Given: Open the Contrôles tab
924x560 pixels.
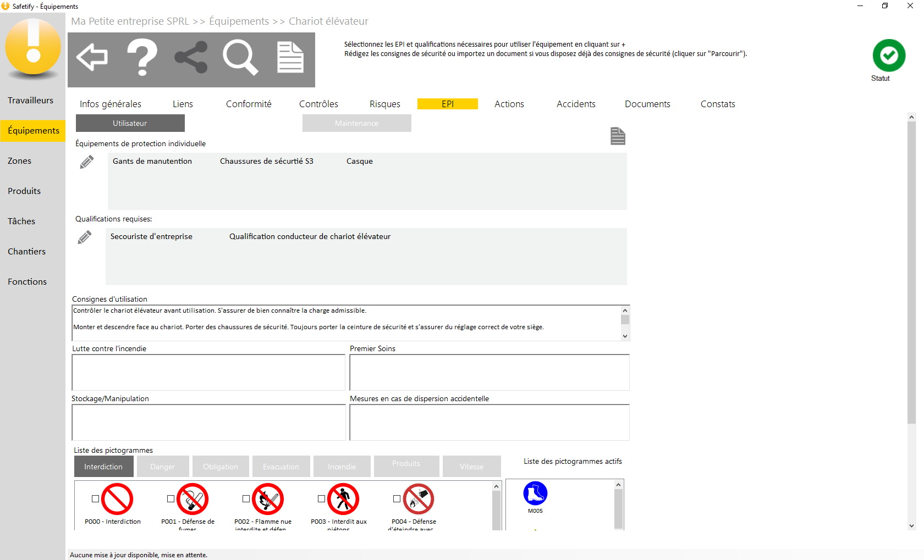Looking at the screenshot, I should click(318, 104).
